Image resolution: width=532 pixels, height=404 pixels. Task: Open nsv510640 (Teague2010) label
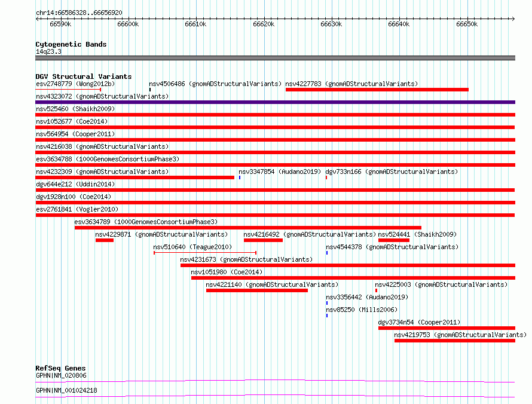192,247
